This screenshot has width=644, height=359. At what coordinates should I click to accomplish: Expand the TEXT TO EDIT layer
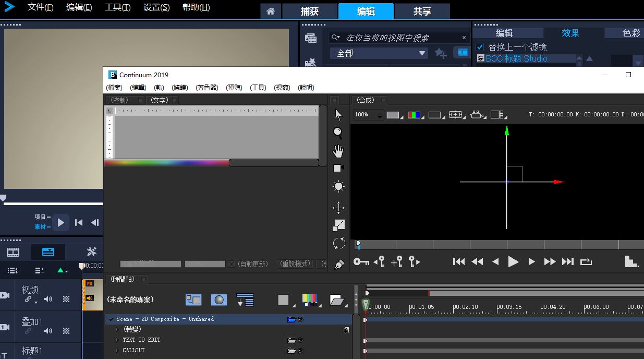pos(117,340)
